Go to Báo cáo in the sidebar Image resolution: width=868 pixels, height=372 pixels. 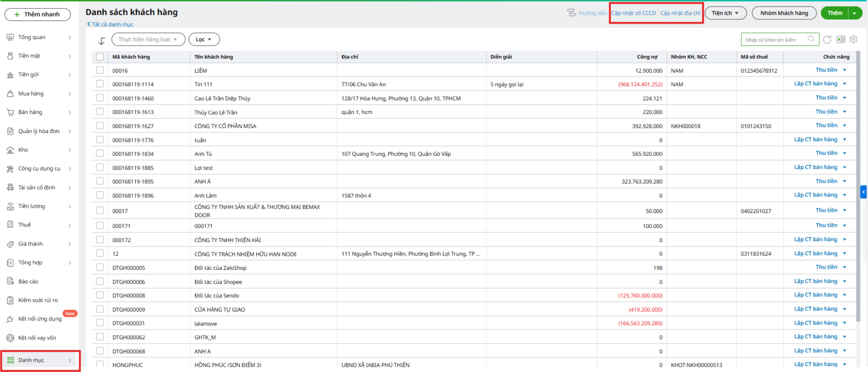click(x=28, y=282)
